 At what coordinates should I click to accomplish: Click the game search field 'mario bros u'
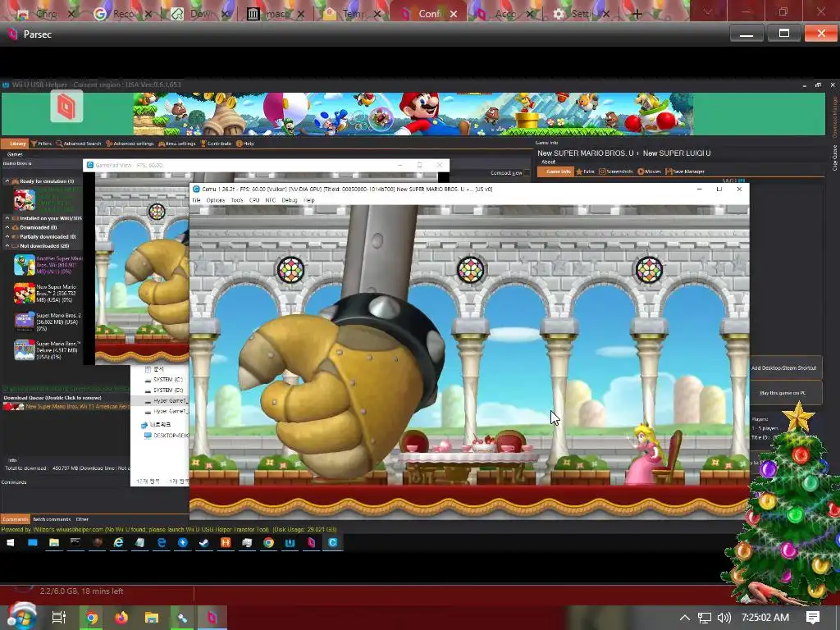coord(42,163)
